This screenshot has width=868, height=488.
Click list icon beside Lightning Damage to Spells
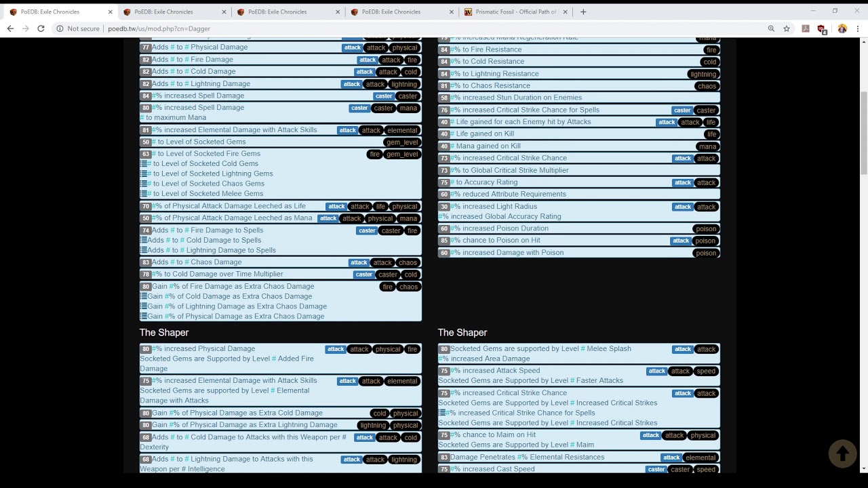click(144, 250)
